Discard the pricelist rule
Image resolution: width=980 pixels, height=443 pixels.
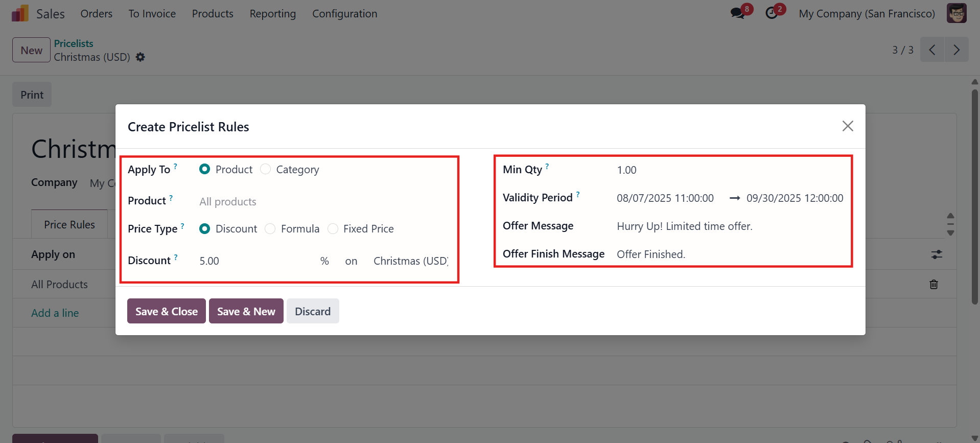313,311
